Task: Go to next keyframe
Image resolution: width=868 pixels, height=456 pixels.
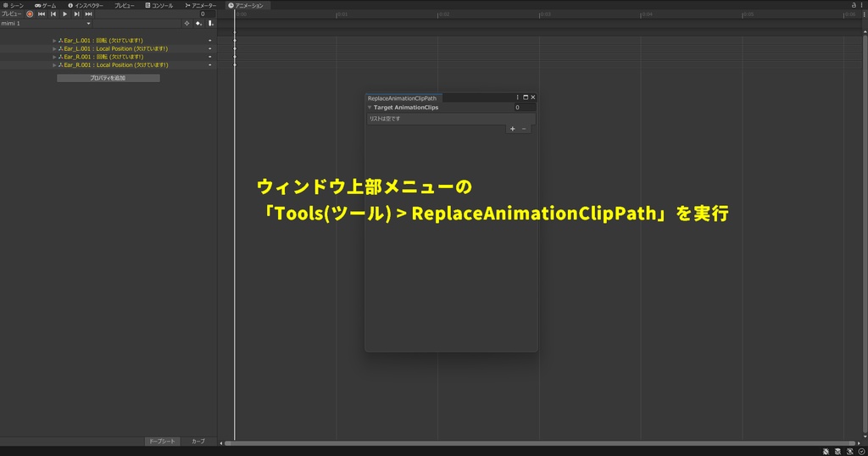Action: pyautogui.click(x=76, y=14)
